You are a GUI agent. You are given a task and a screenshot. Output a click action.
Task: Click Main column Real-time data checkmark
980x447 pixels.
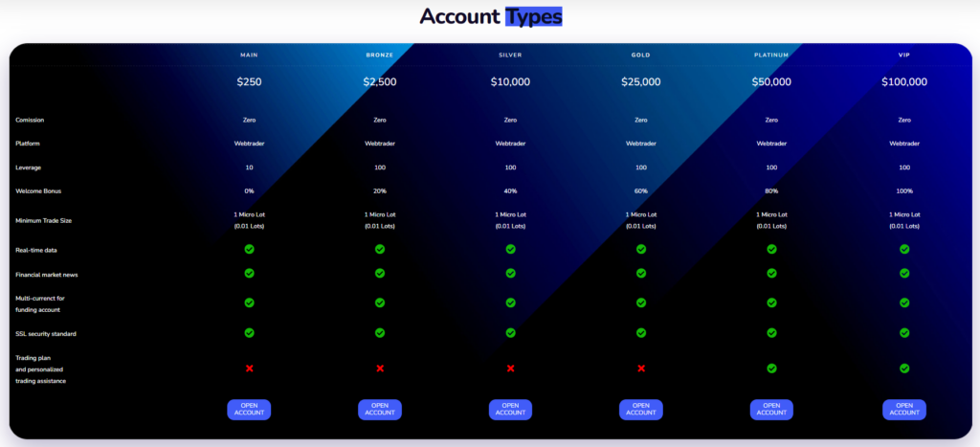click(249, 249)
